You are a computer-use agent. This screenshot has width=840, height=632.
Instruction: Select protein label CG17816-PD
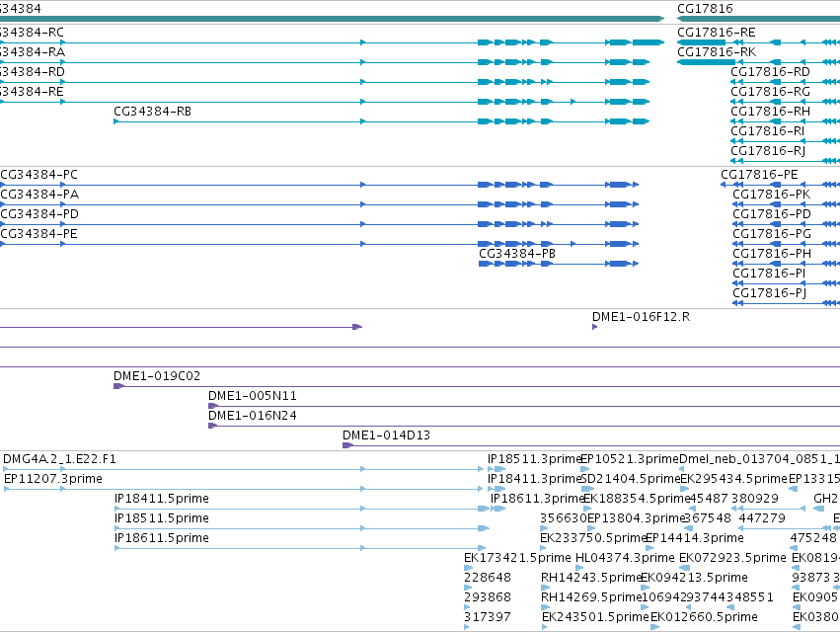click(x=772, y=214)
